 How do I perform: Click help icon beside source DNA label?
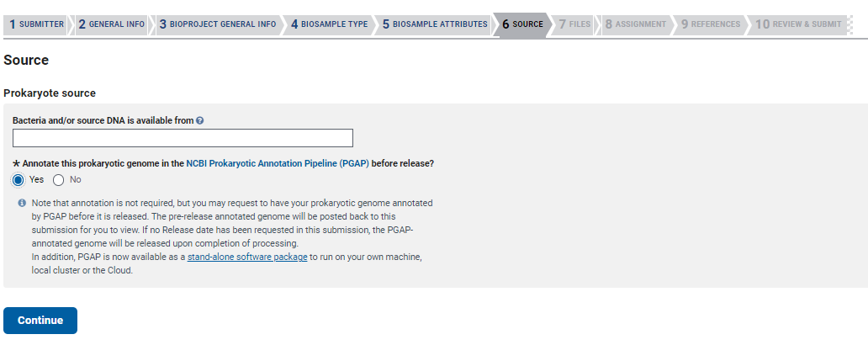pos(200,120)
